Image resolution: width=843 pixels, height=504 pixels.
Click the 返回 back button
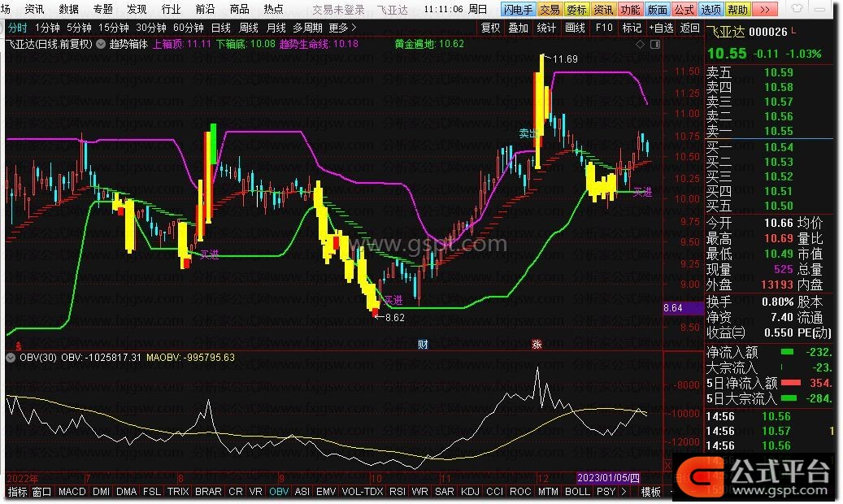[x=690, y=28]
